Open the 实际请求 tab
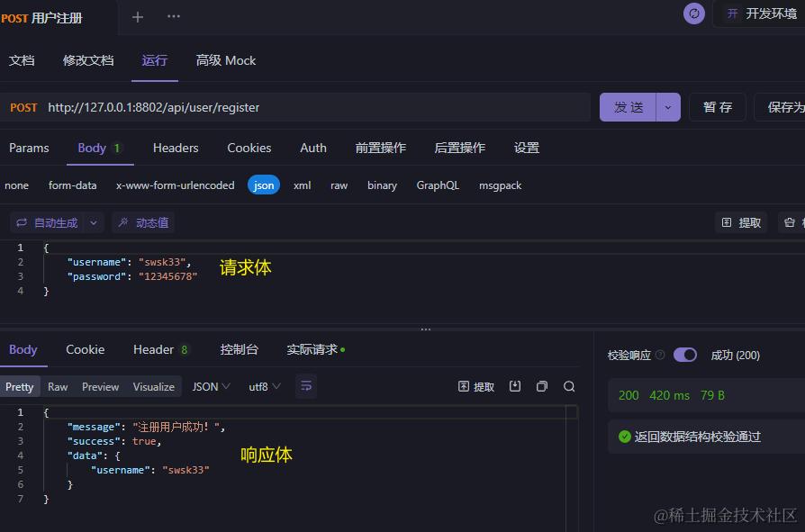 [x=315, y=350]
